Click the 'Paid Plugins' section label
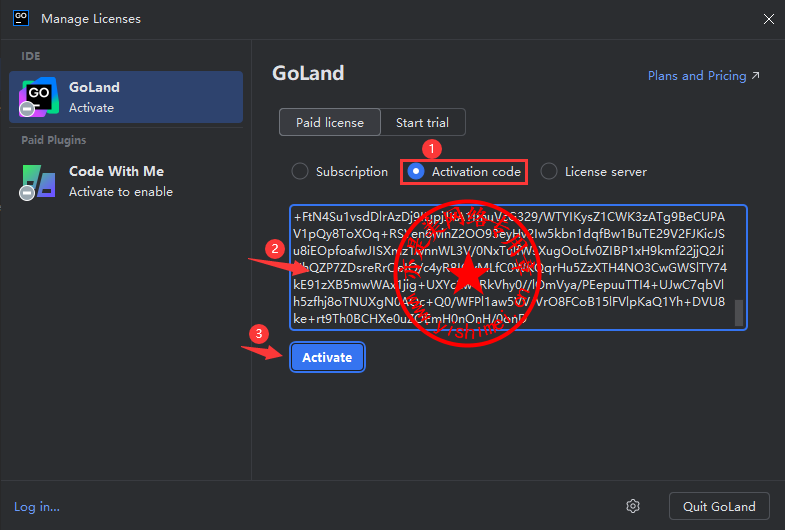785x530 pixels. (54, 140)
